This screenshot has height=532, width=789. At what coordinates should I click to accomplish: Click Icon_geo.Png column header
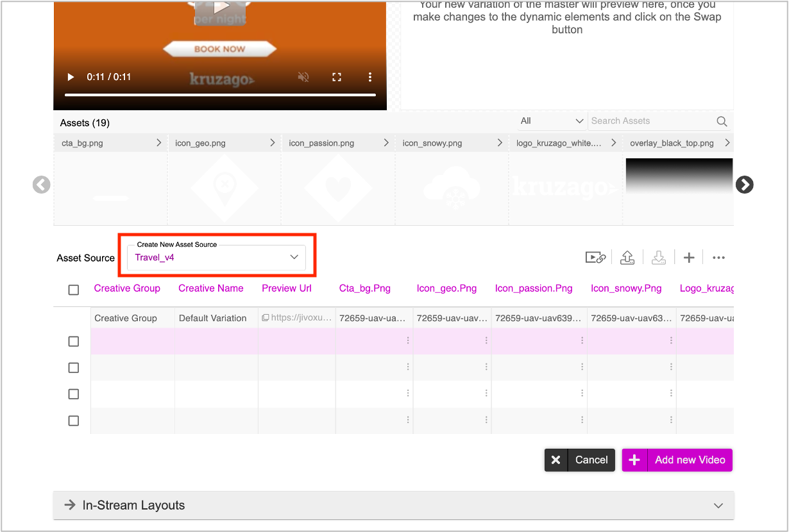click(x=447, y=288)
